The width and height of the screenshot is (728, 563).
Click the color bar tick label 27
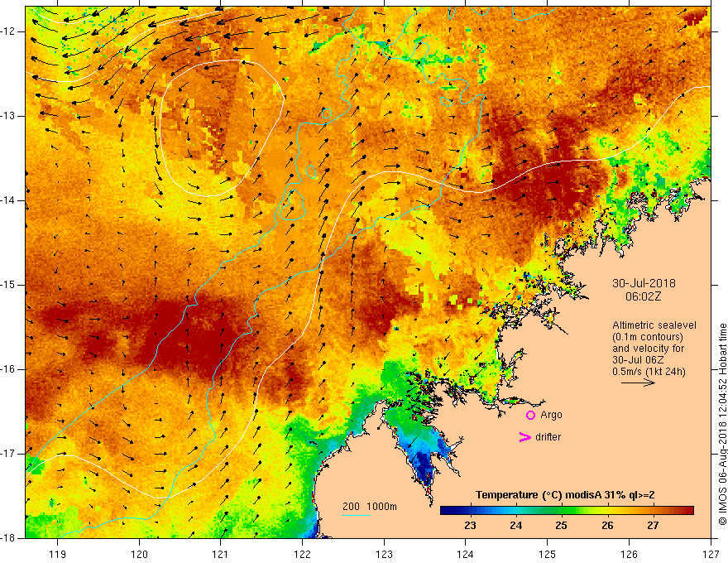pyautogui.click(x=653, y=526)
